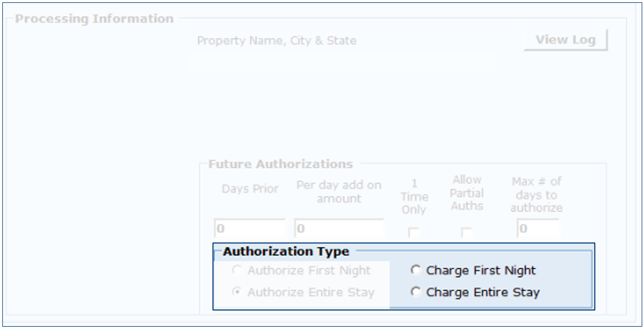Click the blank Property Name, City & State field

tap(343, 61)
